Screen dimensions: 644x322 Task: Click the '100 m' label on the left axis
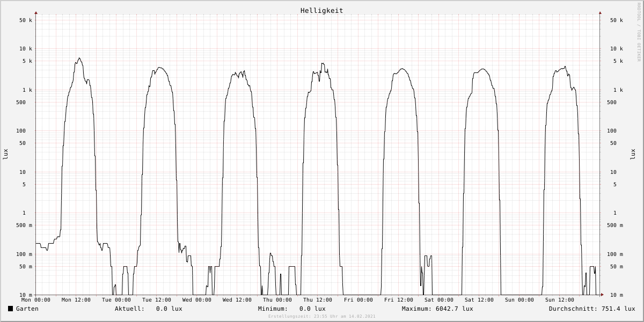pos(24,254)
